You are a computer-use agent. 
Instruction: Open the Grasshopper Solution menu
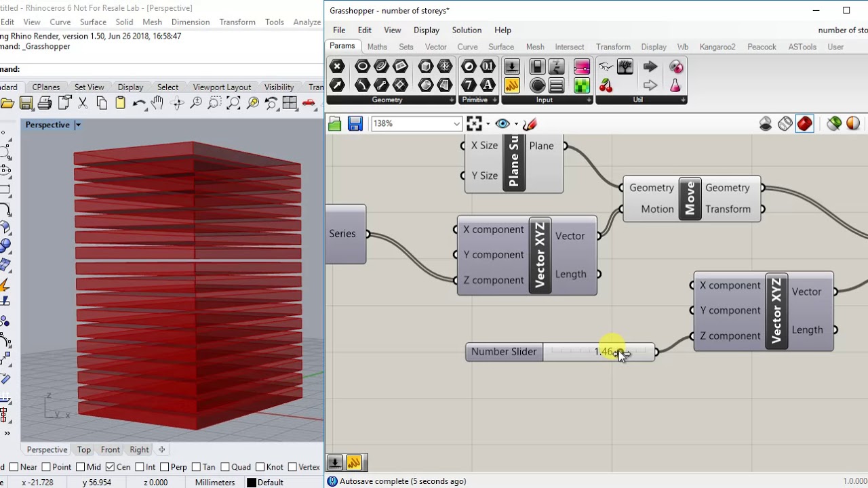tap(467, 30)
